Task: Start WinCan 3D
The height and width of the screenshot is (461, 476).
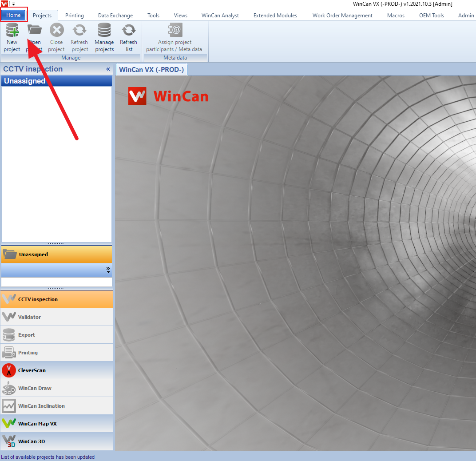Action: pos(57,441)
